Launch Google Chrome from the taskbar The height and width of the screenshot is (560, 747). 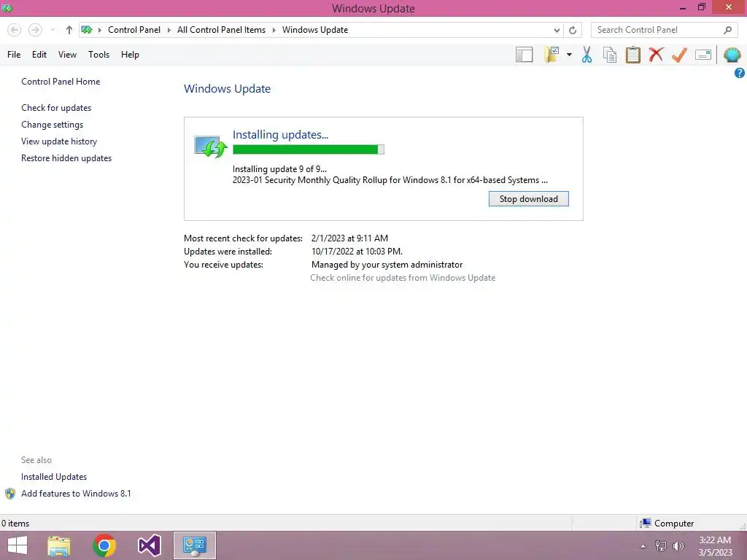(104, 545)
